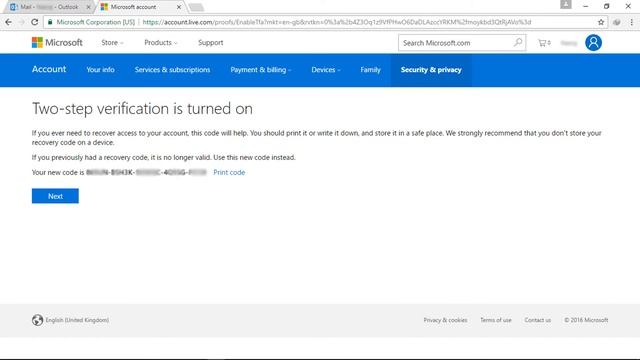Open Contact us link
The width and height of the screenshot is (640, 360).
click(538, 320)
